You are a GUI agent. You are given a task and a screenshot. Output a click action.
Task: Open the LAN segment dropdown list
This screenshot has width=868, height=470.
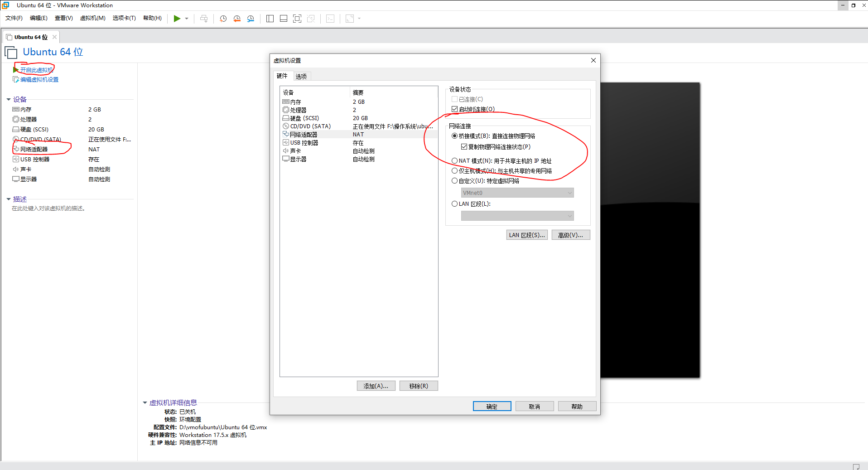517,216
